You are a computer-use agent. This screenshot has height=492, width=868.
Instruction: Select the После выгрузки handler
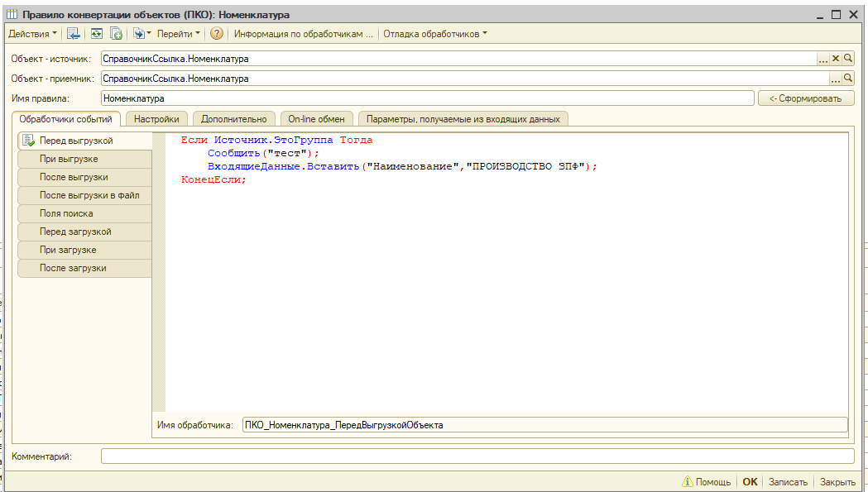tap(85, 177)
